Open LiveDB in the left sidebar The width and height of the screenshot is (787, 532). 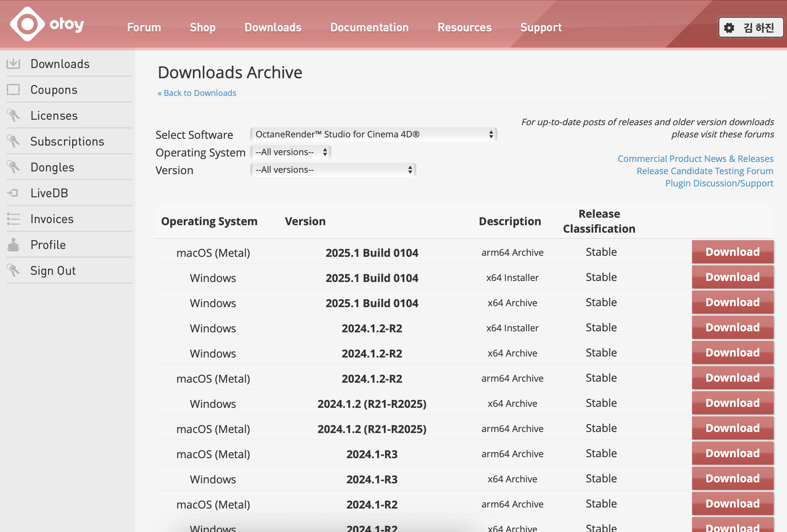point(69,193)
